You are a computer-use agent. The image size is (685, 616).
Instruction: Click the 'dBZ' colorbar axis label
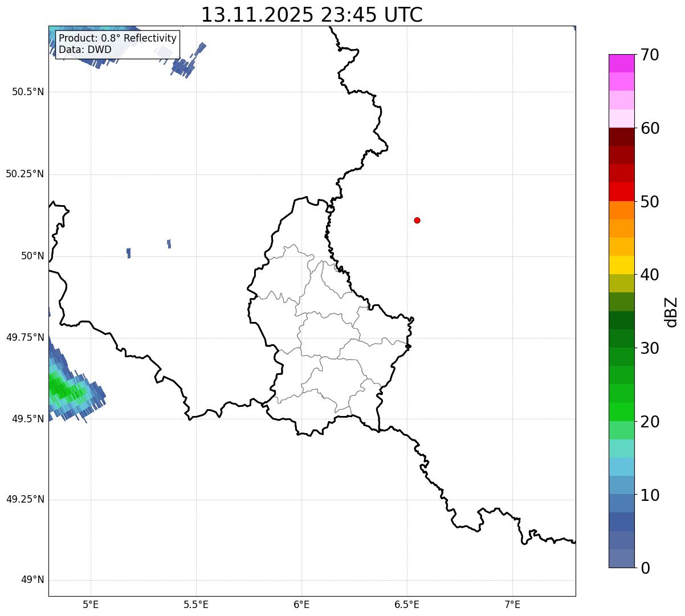(671, 312)
